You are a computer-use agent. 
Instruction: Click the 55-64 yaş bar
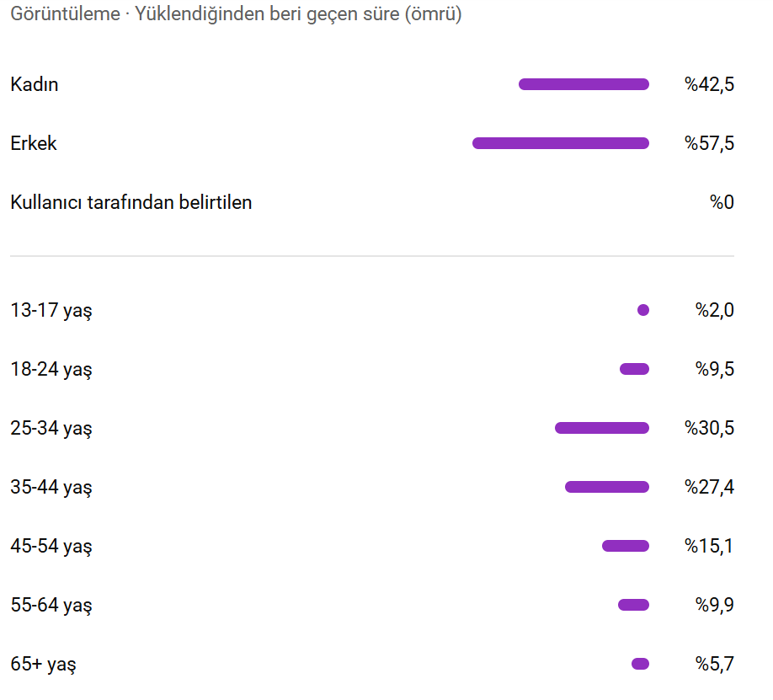click(x=633, y=605)
